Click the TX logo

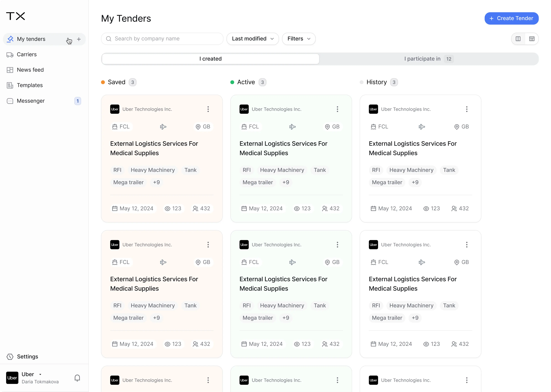click(x=16, y=16)
